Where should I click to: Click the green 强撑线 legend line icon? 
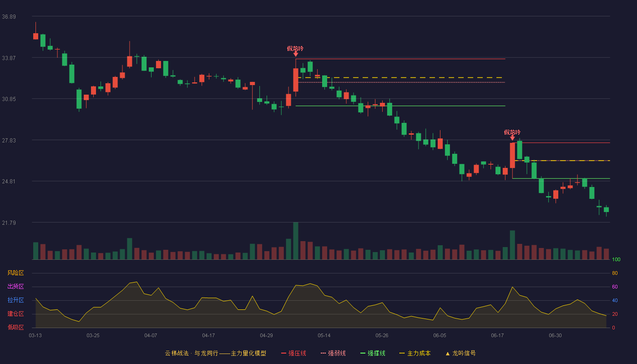(363, 353)
